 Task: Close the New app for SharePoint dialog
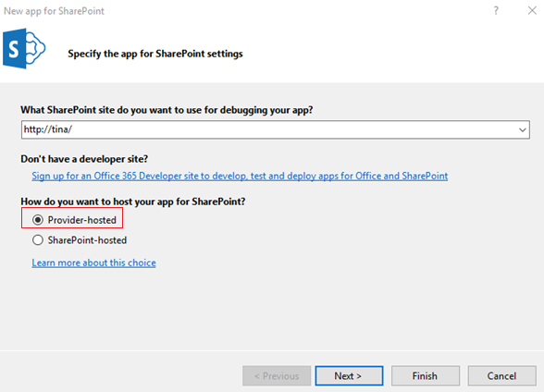click(532, 11)
